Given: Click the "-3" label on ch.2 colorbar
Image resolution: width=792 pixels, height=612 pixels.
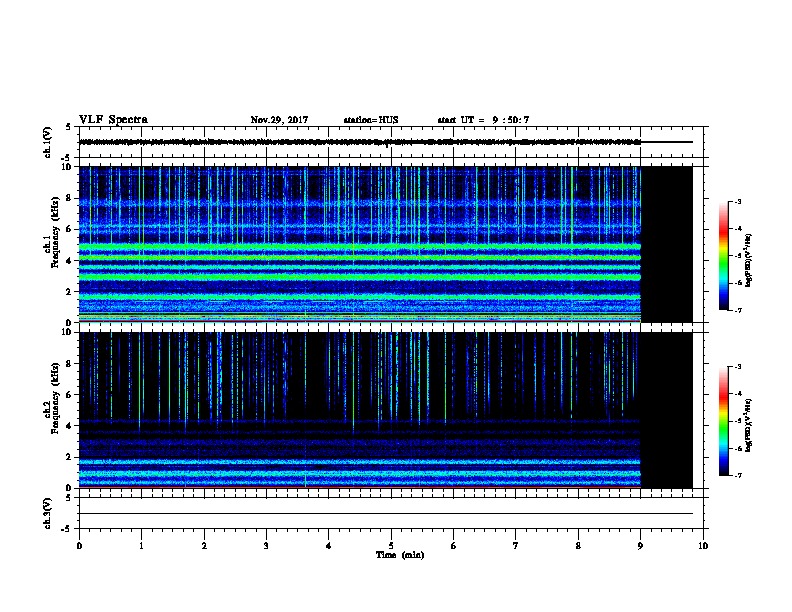Looking at the screenshot, I should (737, 367).
